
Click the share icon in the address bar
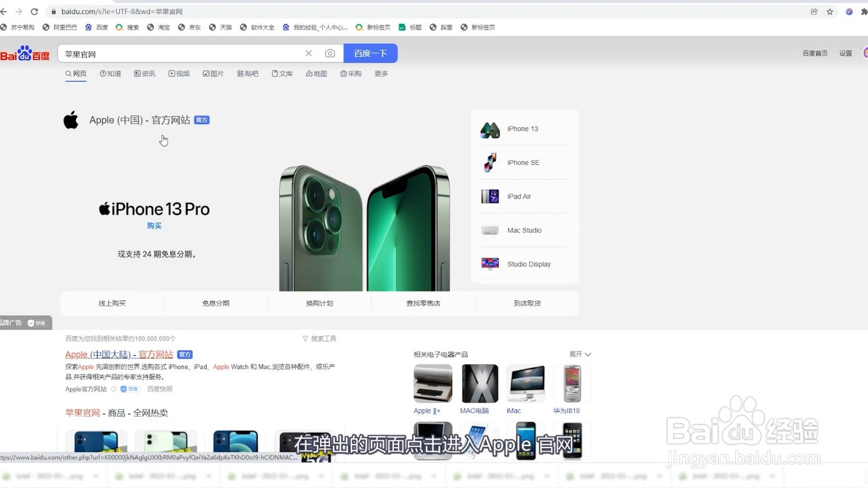814,11
